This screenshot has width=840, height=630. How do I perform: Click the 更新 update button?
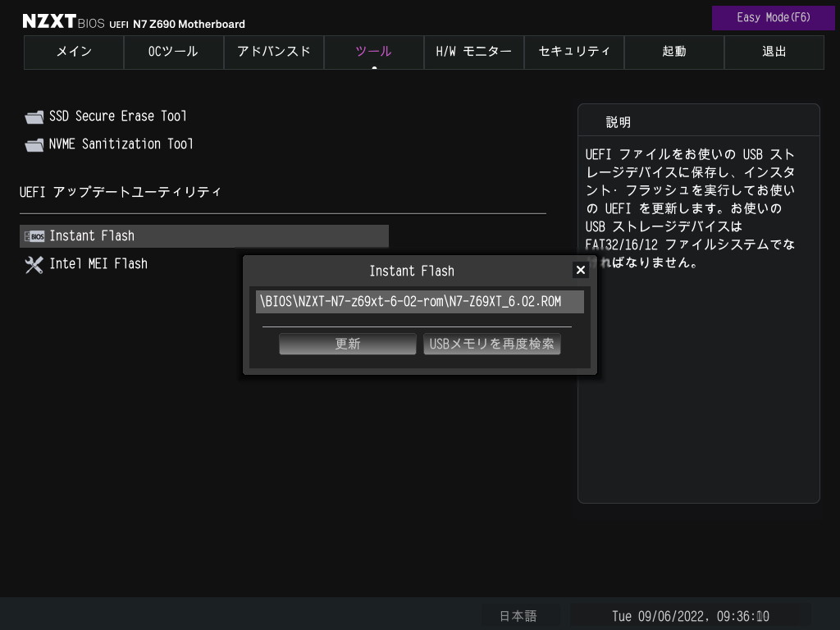coord(347,344)
